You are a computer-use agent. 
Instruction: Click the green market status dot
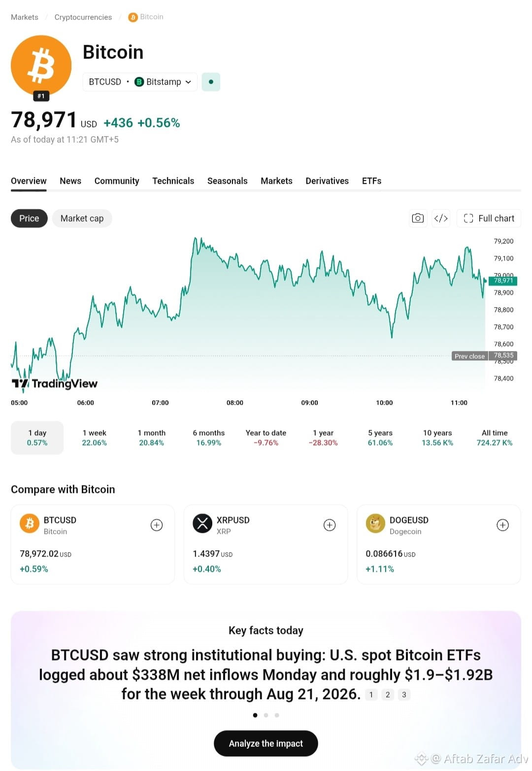click(211, 82)
